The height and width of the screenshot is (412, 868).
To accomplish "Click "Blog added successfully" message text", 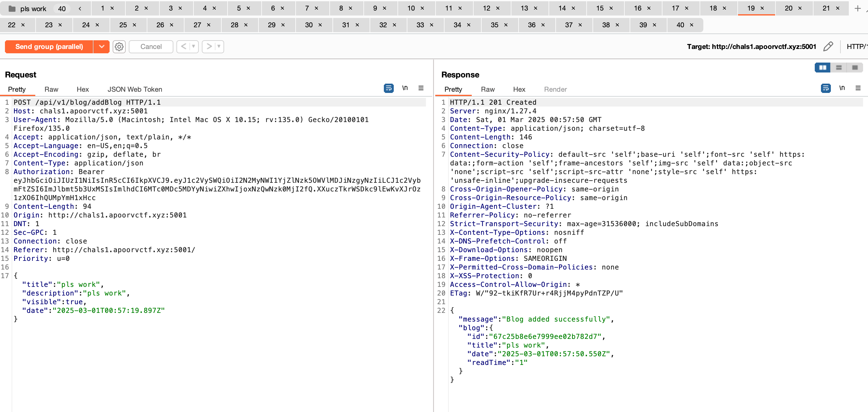I will [556, 319].
